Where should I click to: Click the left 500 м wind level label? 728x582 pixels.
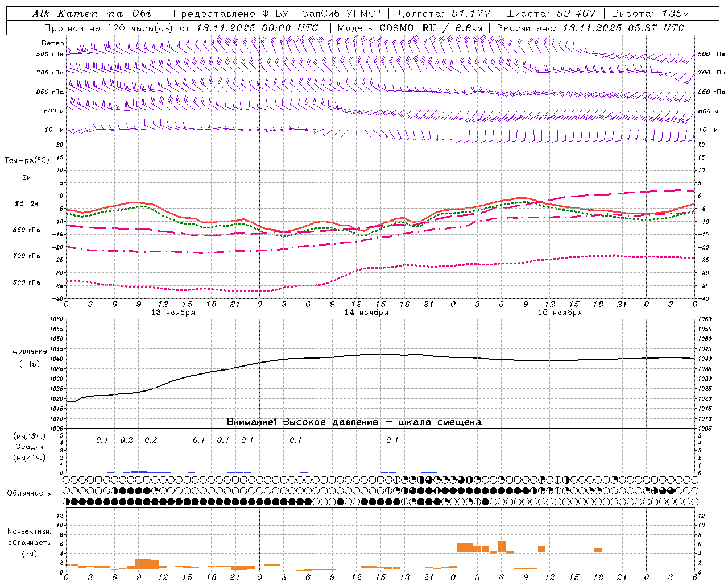(54, 111)
